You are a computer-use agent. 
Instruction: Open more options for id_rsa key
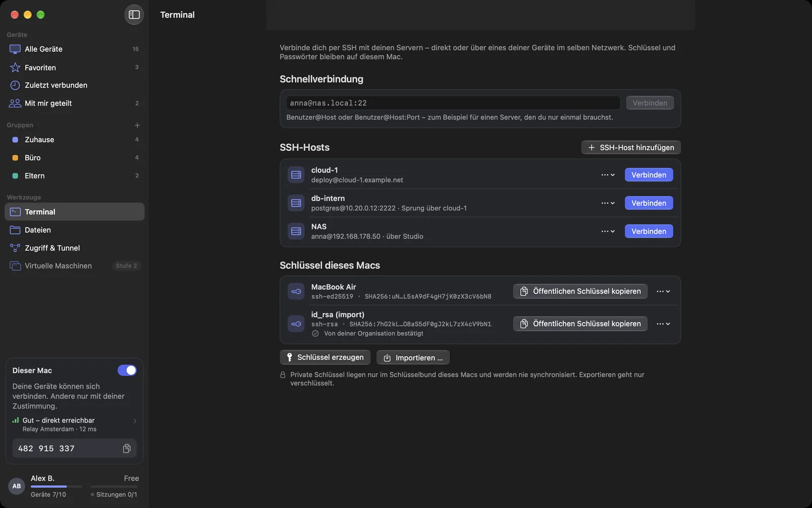click(x=663, y=324)
